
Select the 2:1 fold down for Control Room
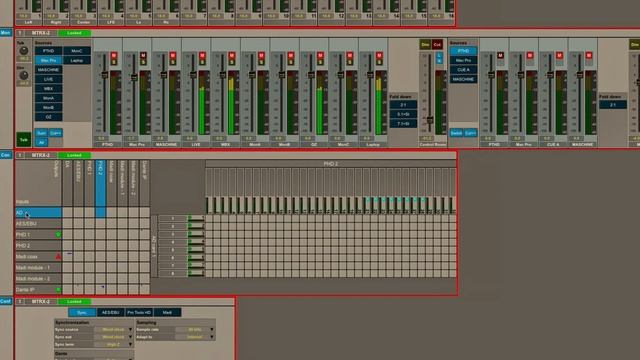403,105
